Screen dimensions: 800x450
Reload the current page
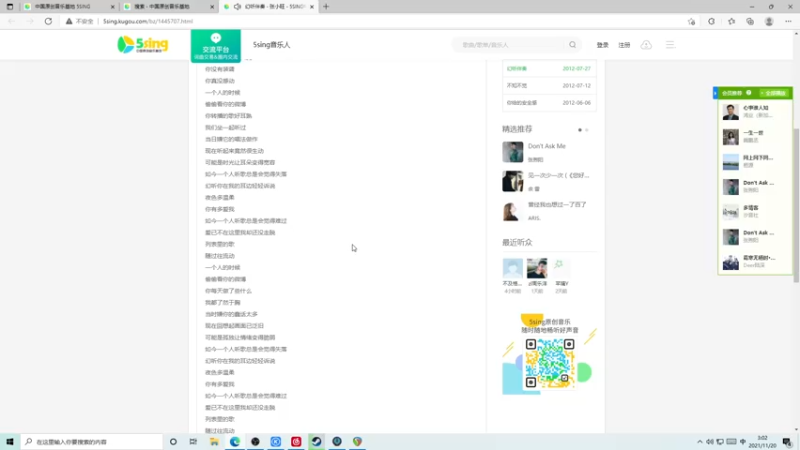pos(48,21)
